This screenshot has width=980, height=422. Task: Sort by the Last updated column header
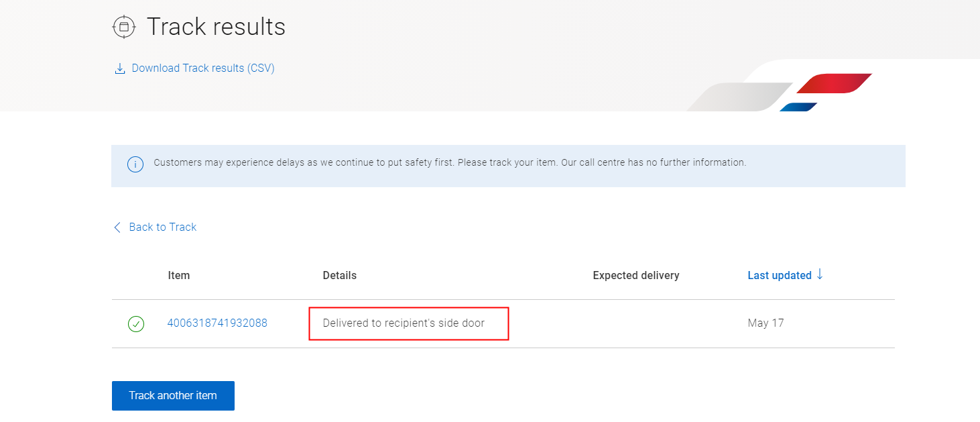(780, 275)
